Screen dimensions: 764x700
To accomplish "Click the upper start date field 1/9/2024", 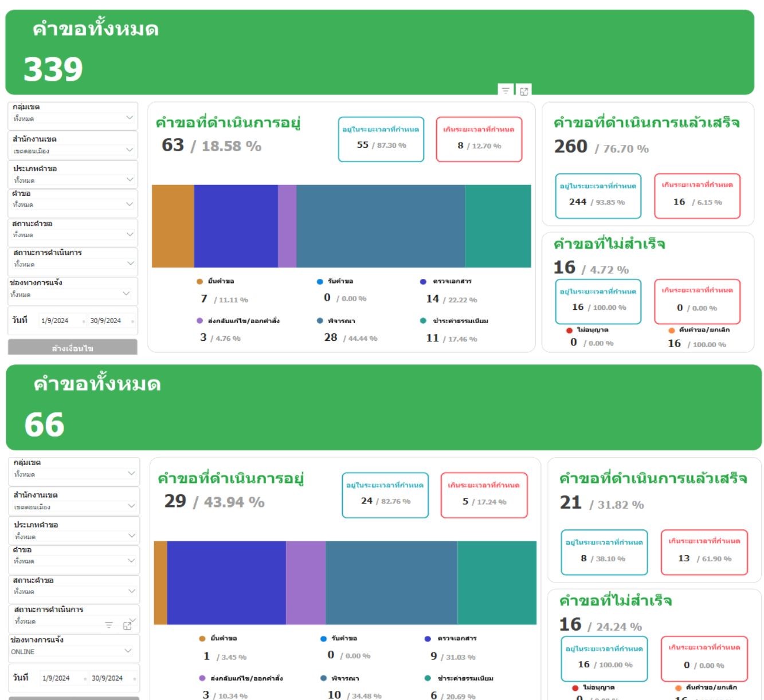I will (x=55, y=321).
